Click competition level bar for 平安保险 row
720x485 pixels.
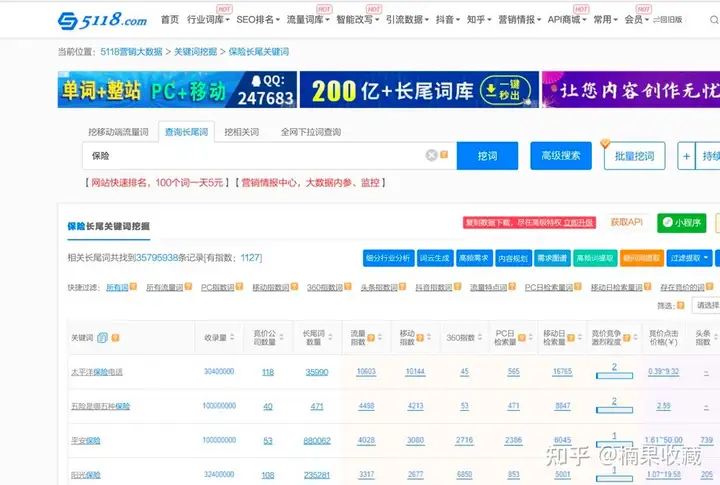(x=614, y=444)
